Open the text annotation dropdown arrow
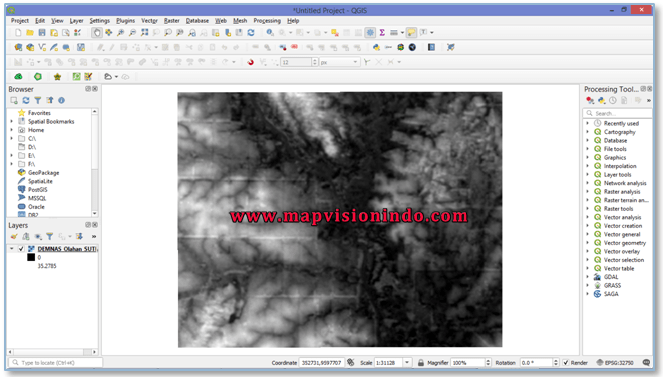The image size is (663, 377). (432, 33)
